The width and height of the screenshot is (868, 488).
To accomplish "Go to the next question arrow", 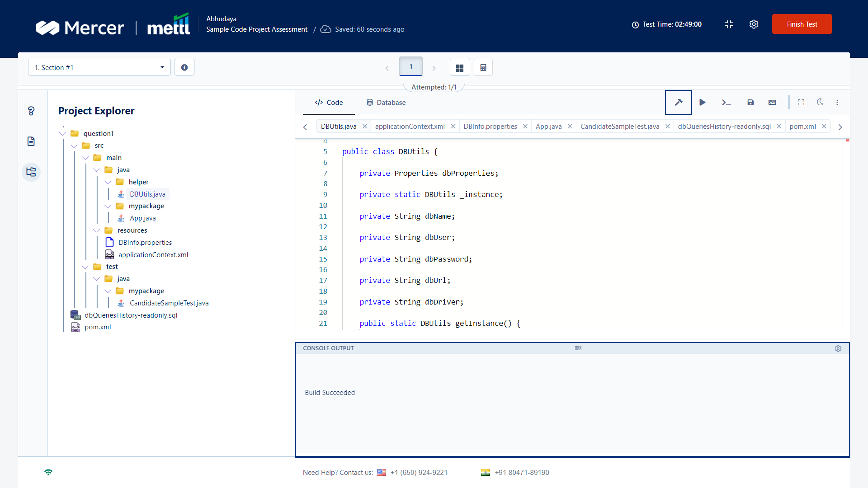I will (434, 68).
